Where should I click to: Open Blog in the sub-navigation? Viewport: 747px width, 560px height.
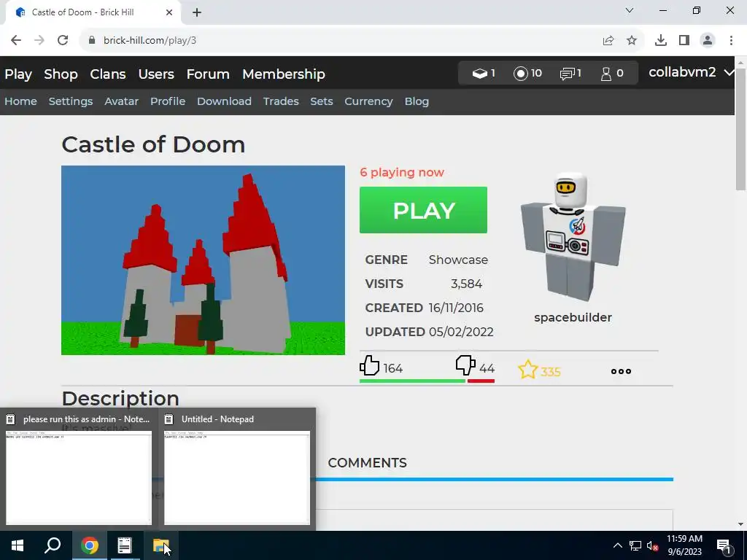coord(417,101)
